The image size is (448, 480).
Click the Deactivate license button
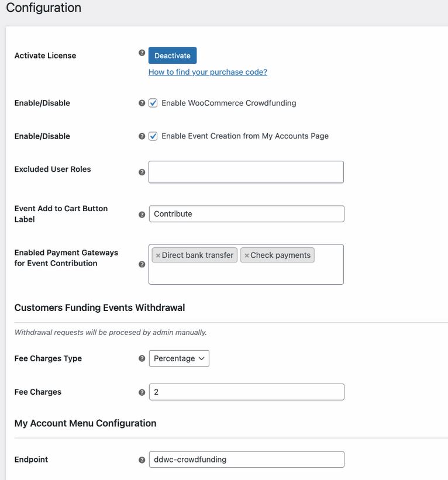(x=173, y=56)
